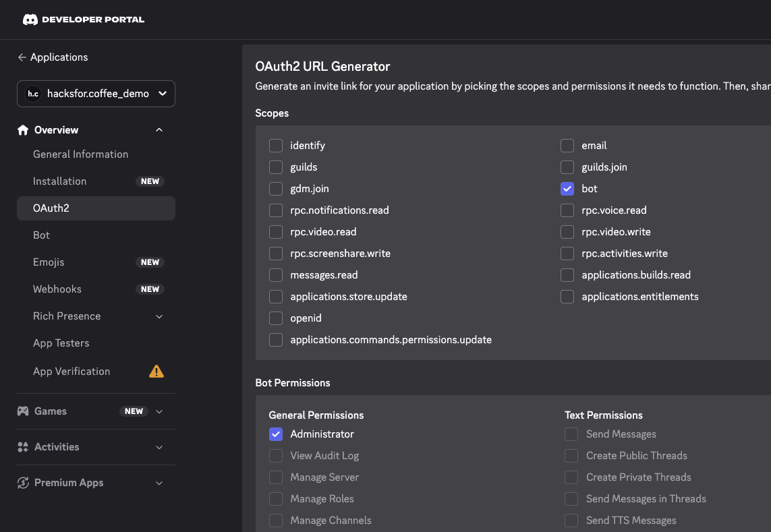Click the App Verification warning icon
The image size is (771, 532).
click(156, 372)
